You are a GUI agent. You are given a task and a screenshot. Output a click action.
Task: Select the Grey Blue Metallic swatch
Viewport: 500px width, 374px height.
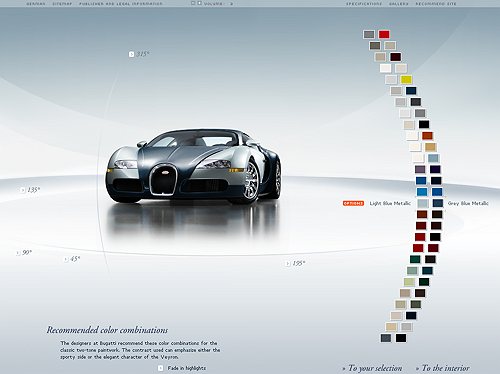point(438,203)
